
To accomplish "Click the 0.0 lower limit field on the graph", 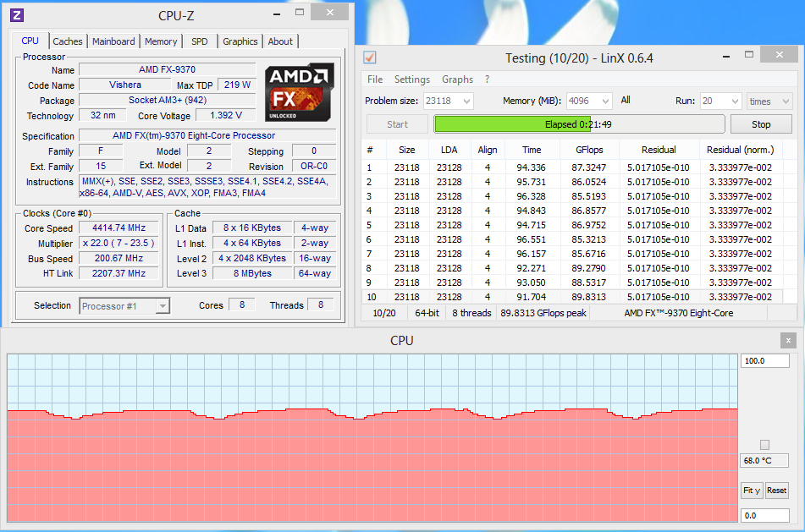I will 764,516.
